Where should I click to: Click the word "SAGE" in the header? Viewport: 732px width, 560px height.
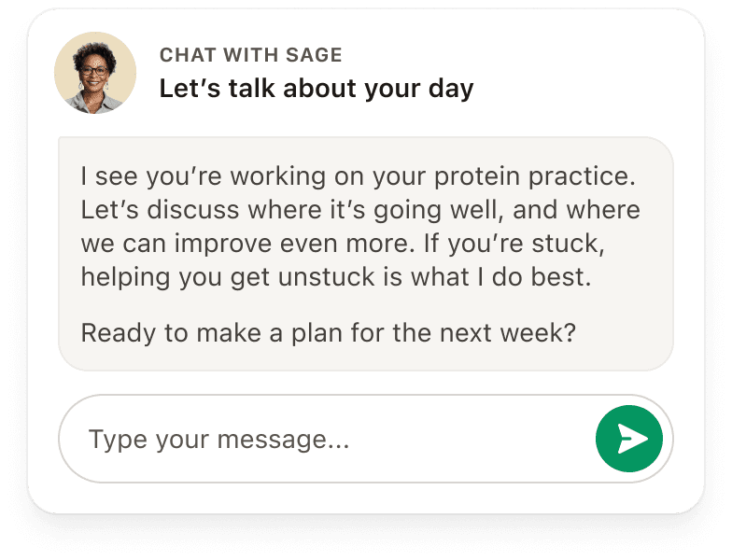click(314, 55)
